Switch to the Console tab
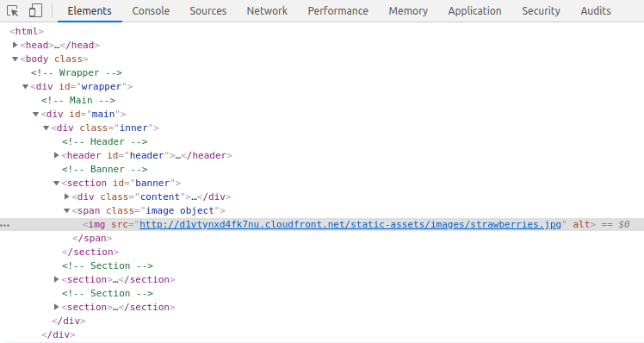 click(x=151, y=10)
